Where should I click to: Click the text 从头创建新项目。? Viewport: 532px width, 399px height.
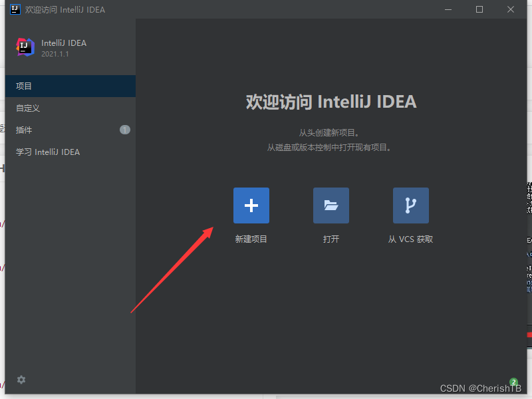coord(329,132)
